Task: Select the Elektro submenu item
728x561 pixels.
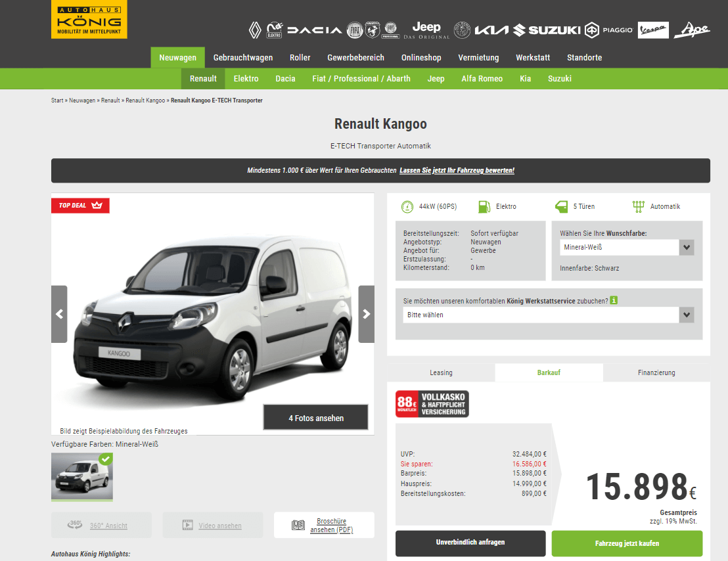Action: tap(246, 78)
